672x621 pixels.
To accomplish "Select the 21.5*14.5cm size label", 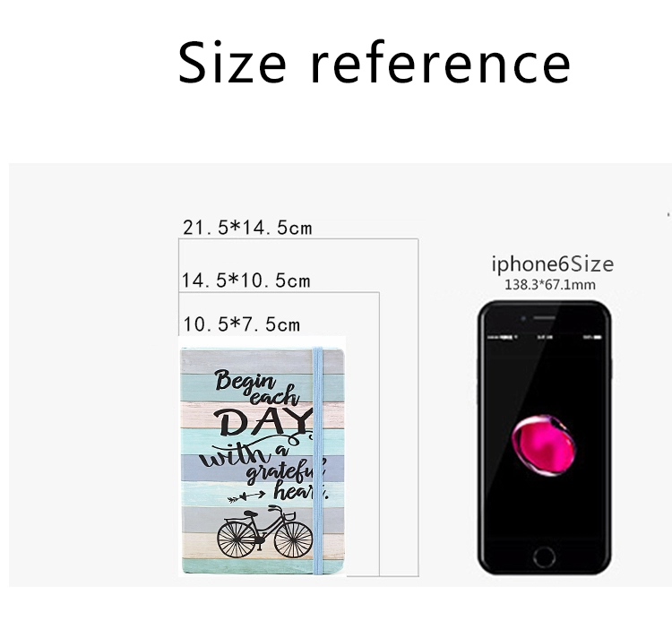I will (247, 227).
